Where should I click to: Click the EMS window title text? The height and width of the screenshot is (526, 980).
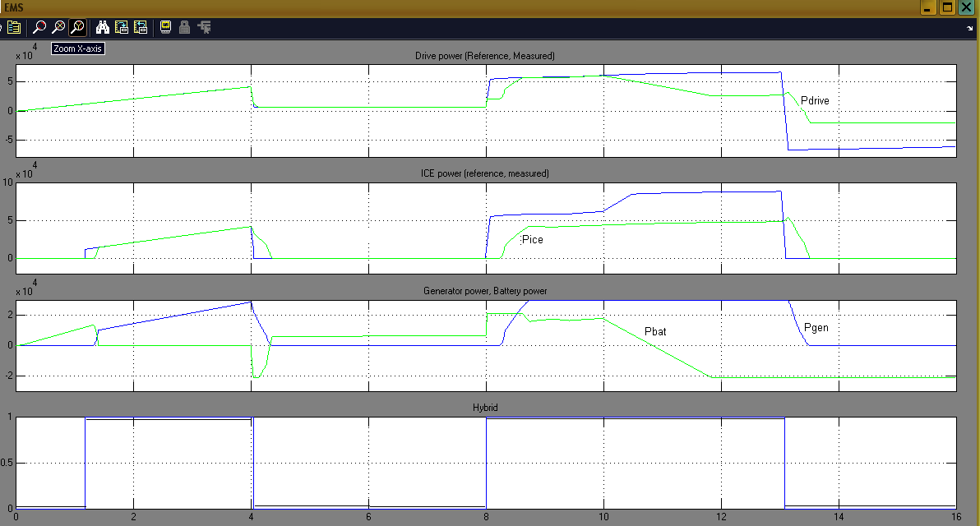(x=14, y=8)
